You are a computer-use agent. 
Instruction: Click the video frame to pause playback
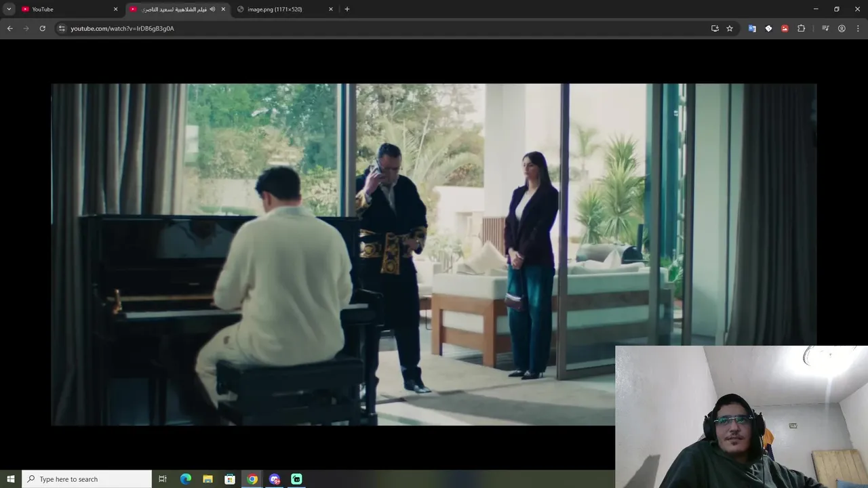point(434,254)
